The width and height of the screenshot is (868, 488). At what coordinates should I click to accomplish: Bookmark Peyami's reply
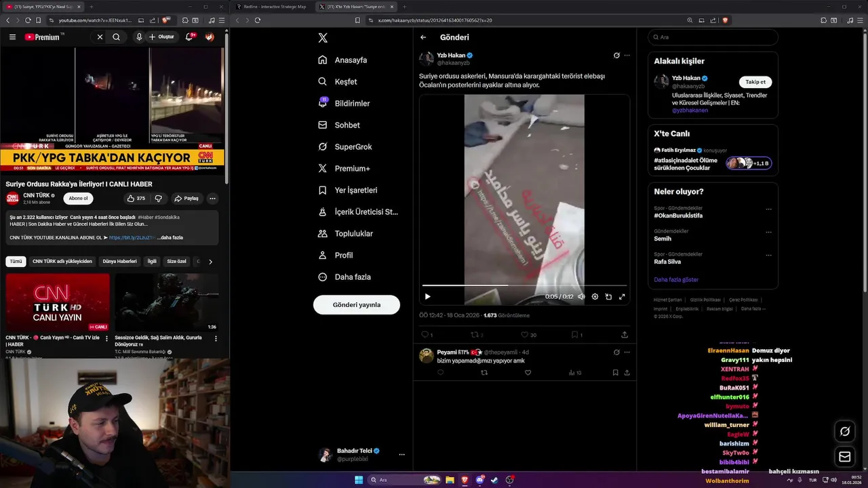click(x=615, y=372)
